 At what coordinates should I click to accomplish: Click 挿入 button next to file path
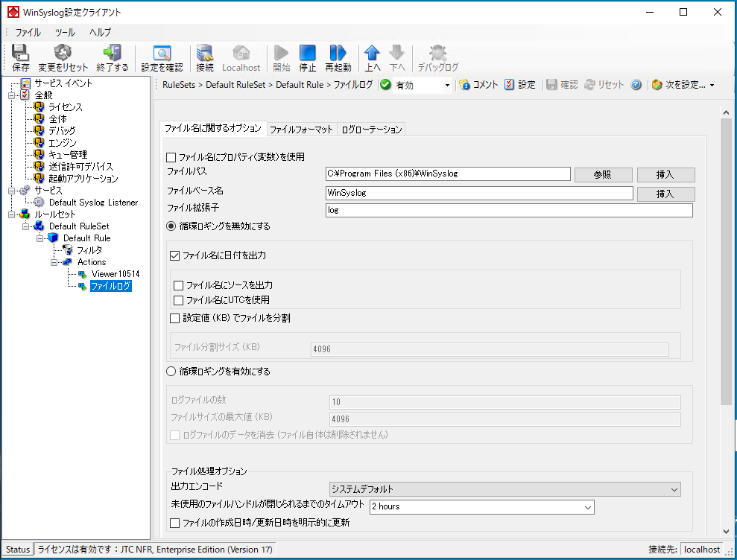665,175
